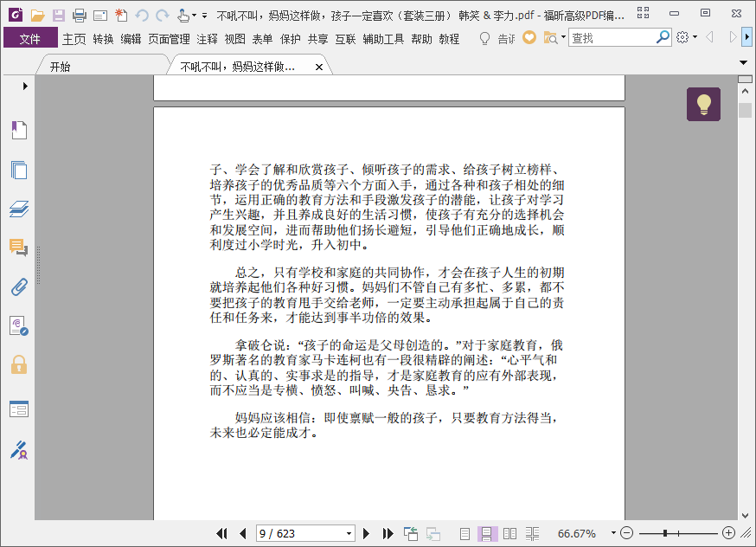Image resolution: width=756 pixels, height=547 pixels.
Task: Click the purple lightbulb tips button
Action: pos(703,104)
